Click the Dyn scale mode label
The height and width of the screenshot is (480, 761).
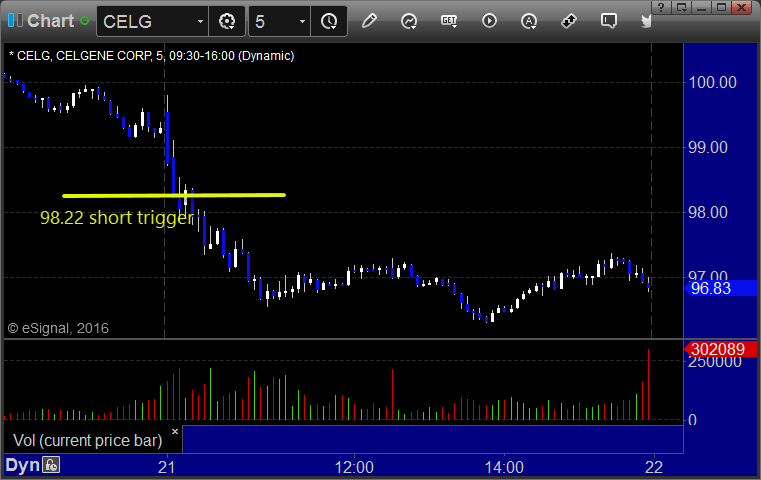[x=22, y=465]
